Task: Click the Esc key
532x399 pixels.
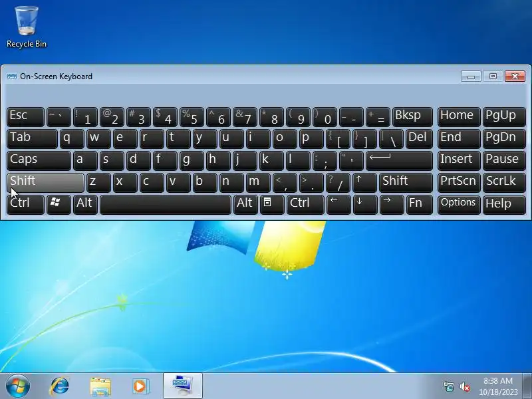Action: click(25, 117)
